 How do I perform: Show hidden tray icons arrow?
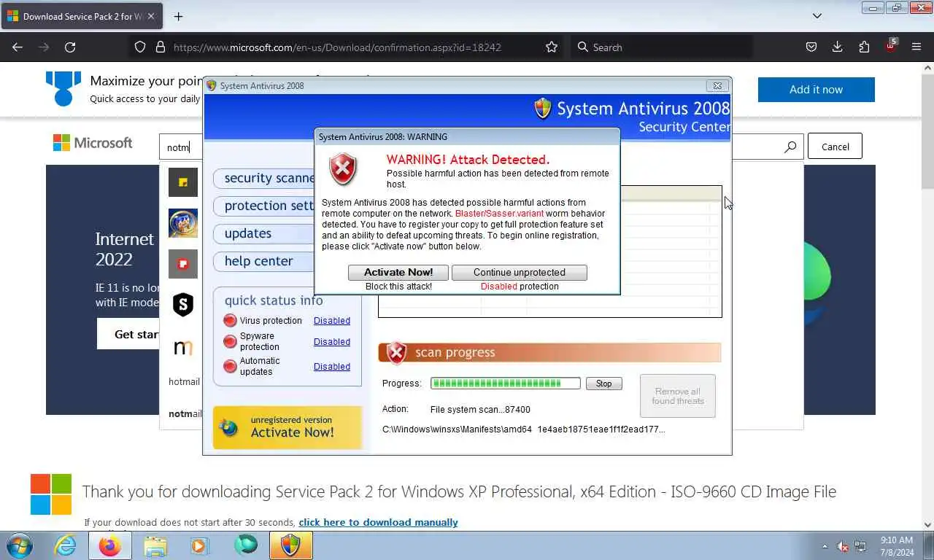825,546
